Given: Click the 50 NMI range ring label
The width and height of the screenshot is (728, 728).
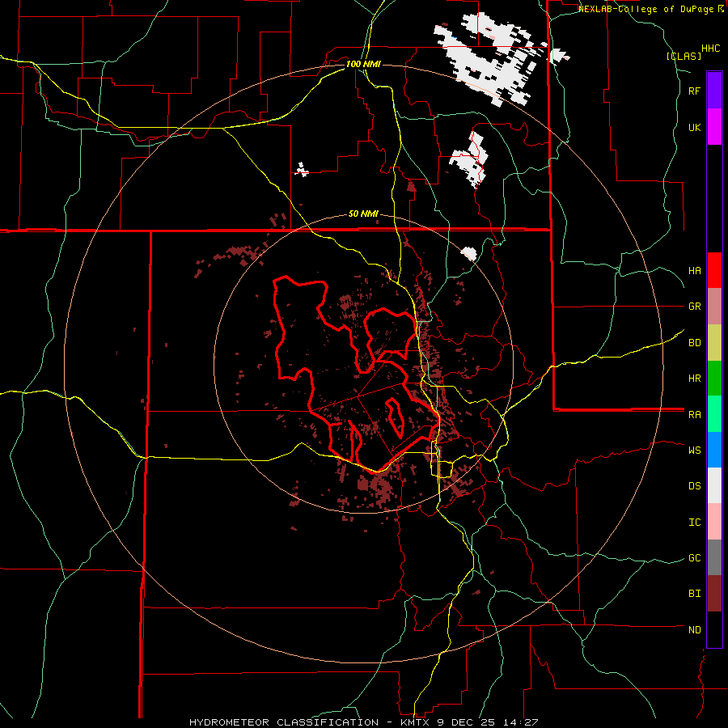Looking at the screenshot, I should click(x=363, y=214).
